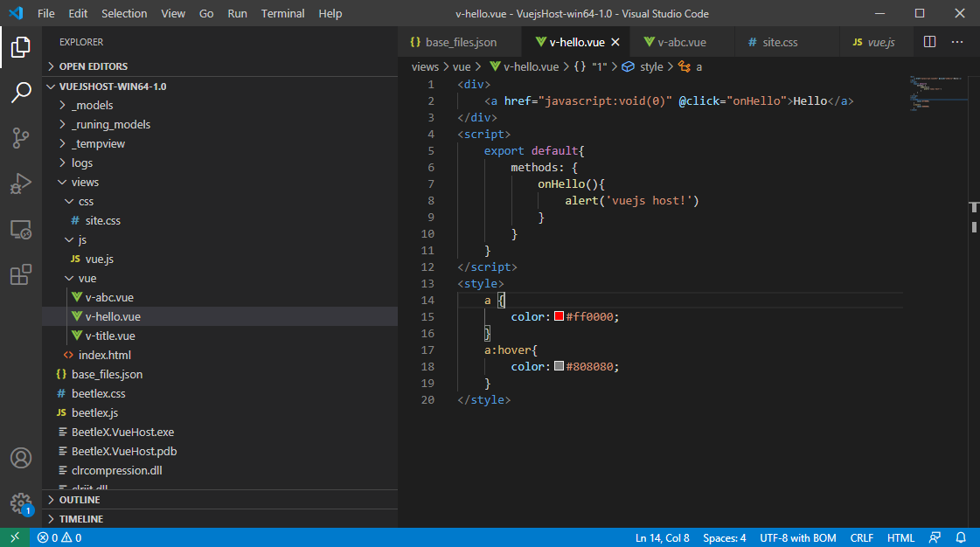Open the Help menu
Viewport: 980px width, 547px height.
click(x=330, y=13)
